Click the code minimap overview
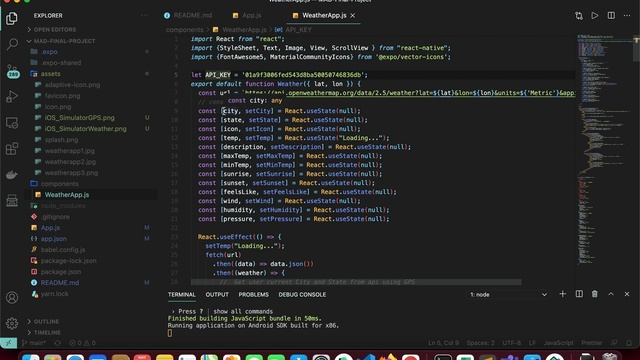This screenshot has height=360, width=640. point(605,151)
